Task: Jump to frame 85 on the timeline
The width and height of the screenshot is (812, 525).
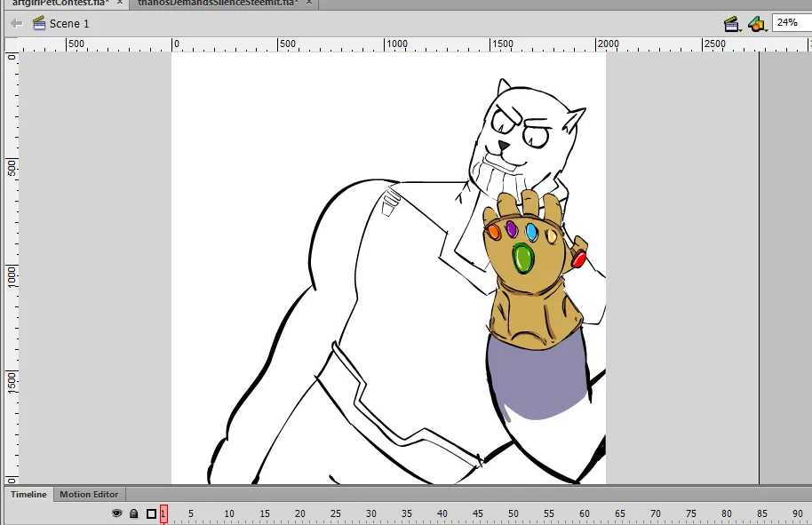Action: point(761,513)
